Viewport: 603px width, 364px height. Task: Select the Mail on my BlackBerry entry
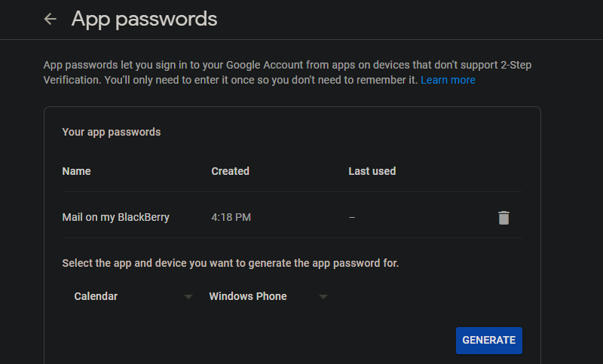[115, 217]
